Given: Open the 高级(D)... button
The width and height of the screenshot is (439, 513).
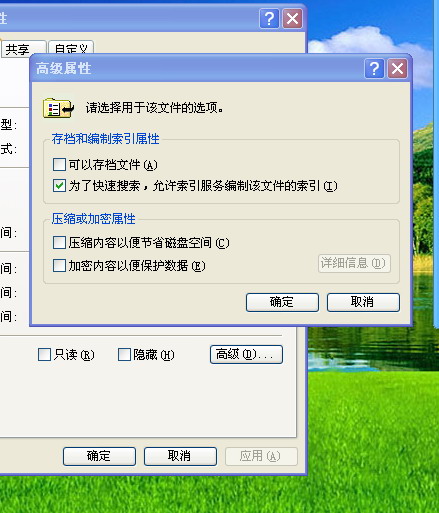Looking at the screenshot, I should tap(246, 354).
